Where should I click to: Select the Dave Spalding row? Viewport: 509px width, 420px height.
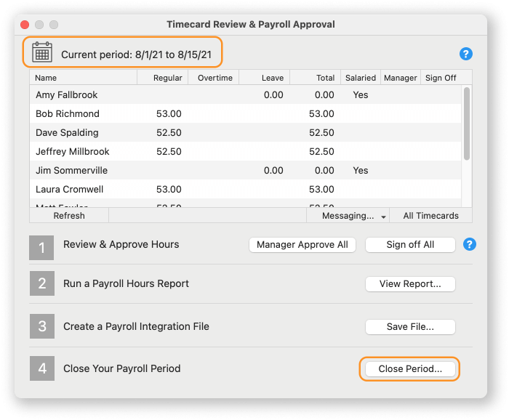coord(246,132)
